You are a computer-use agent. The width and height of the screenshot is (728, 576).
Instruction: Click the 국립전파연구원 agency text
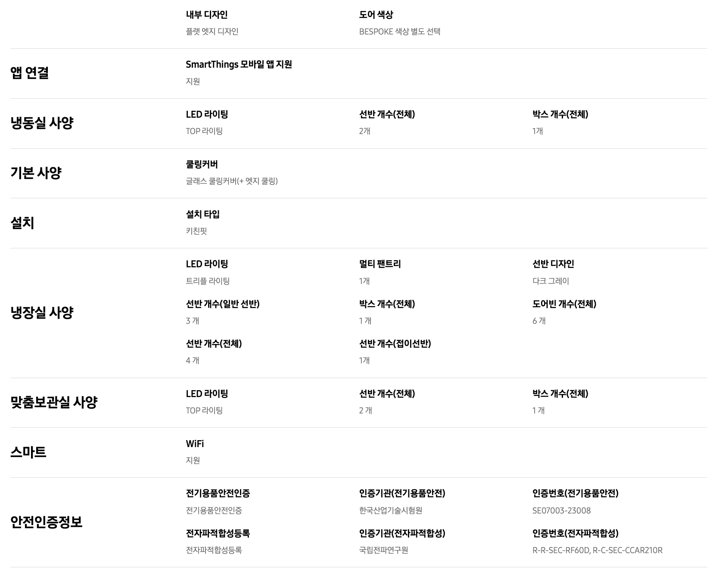coord(383,550)
